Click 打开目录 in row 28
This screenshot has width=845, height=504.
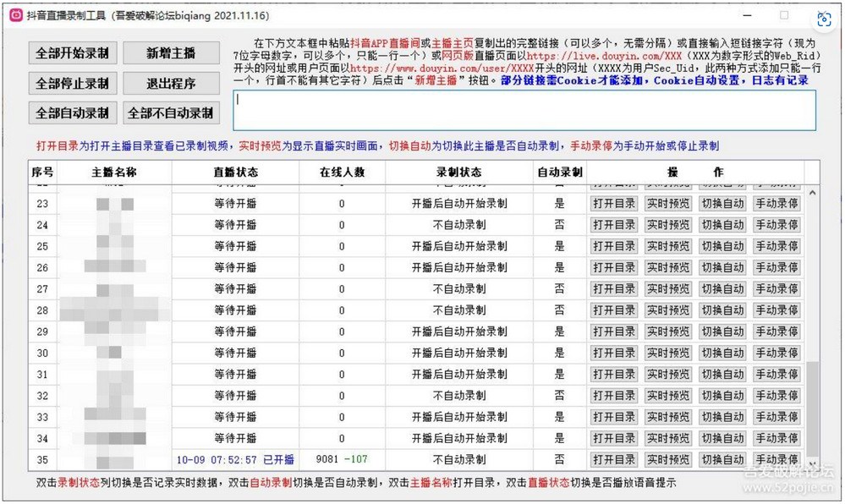(x=614, y=310)
